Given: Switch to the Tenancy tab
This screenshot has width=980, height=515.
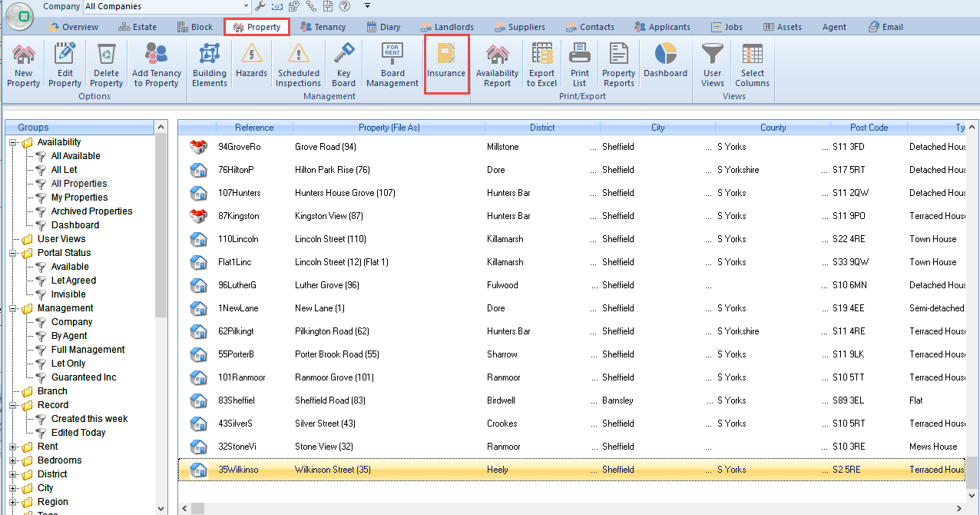Looking at the screenshot, I should (x=323, y=27).
